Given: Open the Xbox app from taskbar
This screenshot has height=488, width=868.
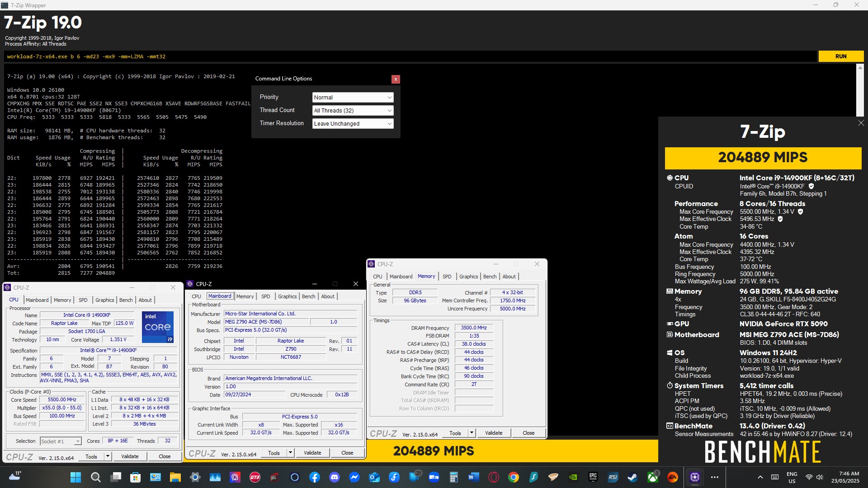Looking at the screenshot, I should [x=652, y=477].
